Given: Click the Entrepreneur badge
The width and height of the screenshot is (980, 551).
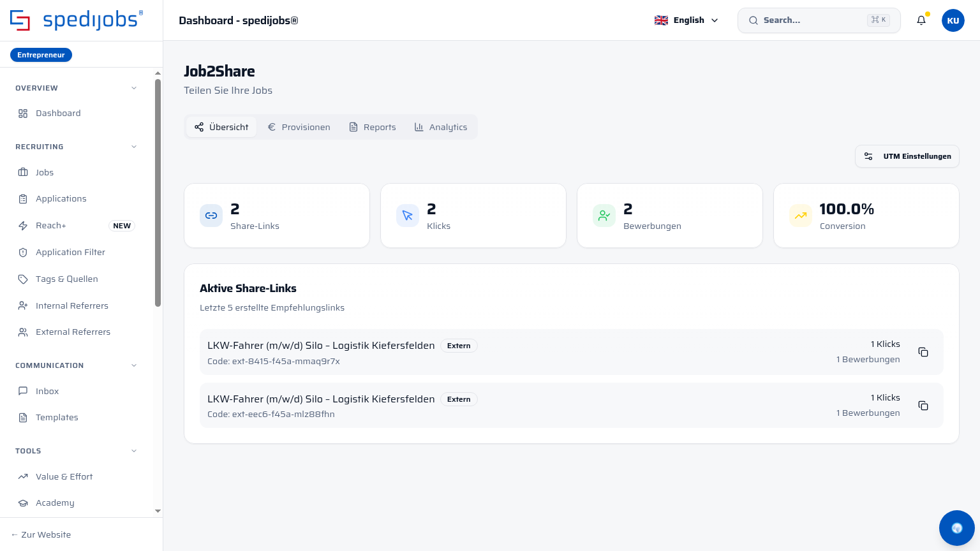Looking at the screenshot, I should (41, 55).
